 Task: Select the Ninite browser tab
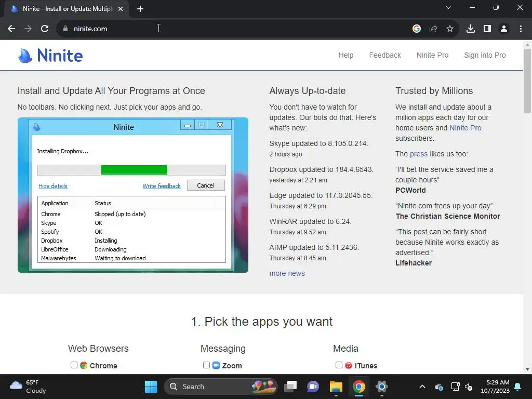pos(66,9)
